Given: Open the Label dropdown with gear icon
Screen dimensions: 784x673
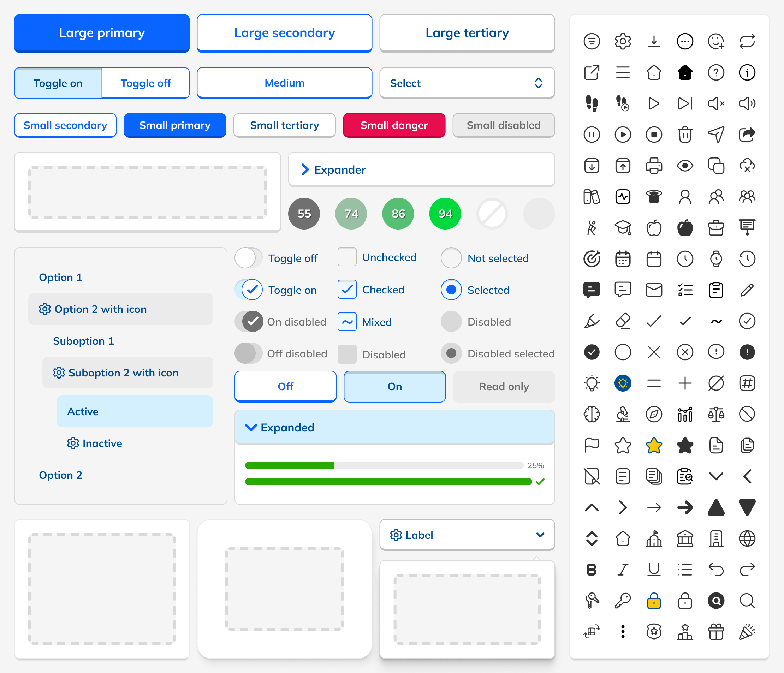Looking at the screenshot, I should point(467,535).
